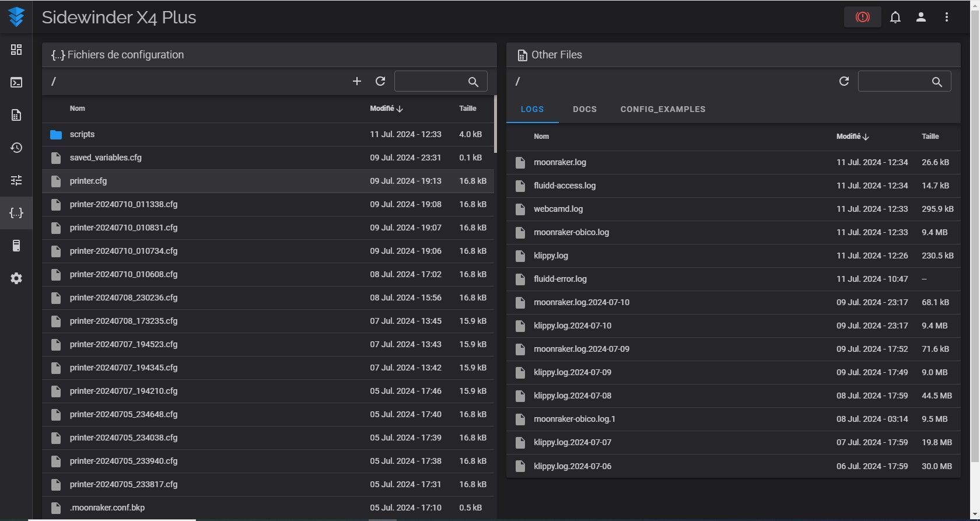Open the scripts folder
Screen dimensions: 980x521
82,134
